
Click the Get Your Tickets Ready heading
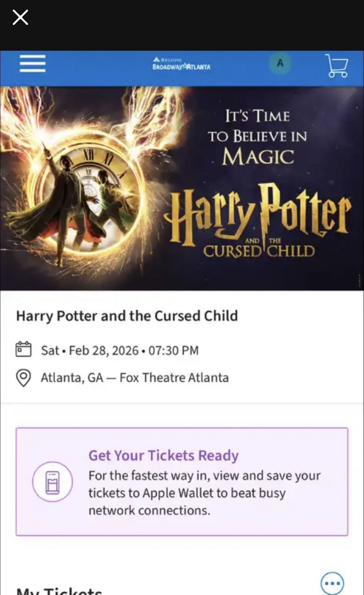pyautogui.click(x=164, y=456)
